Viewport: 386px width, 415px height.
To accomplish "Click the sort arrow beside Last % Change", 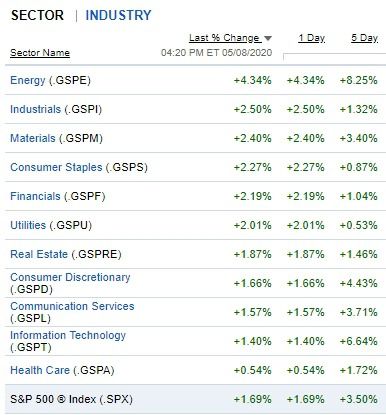I will click(268, 39).
